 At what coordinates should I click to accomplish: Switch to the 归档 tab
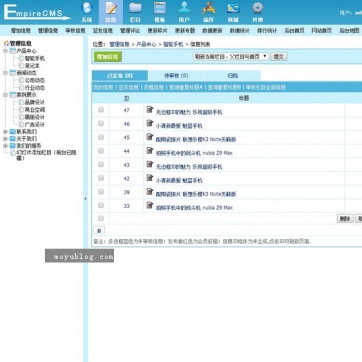pyautogui.click(x=232, y=76)
